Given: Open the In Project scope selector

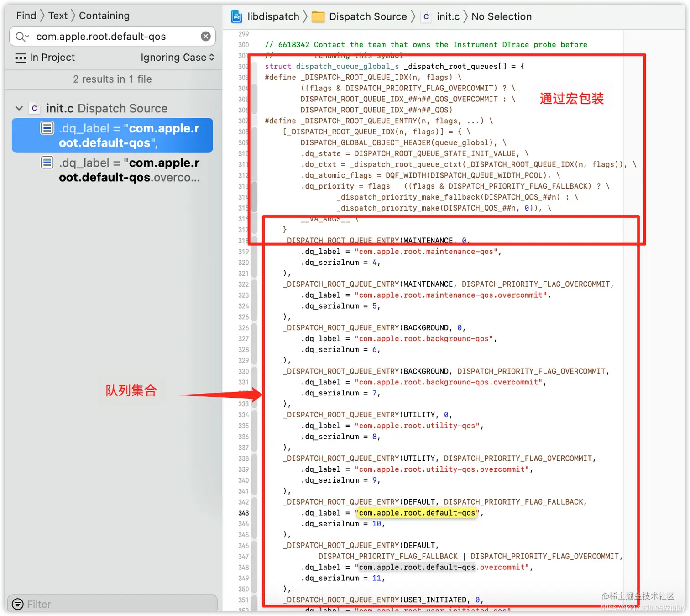Looking at the screenshot, I should point(45,58).
